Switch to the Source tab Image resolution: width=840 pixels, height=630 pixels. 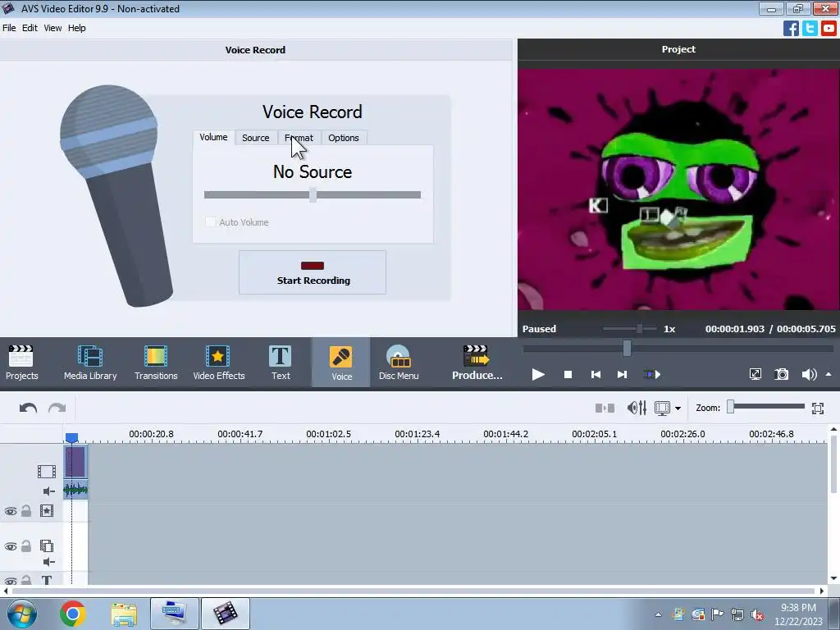[256, 138]
